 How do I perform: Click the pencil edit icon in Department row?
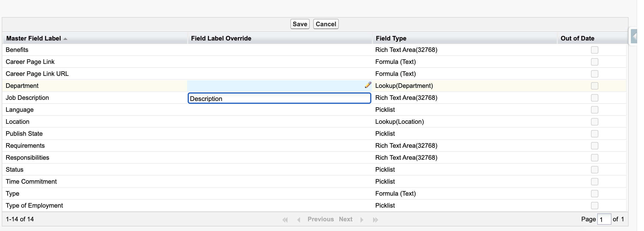click(x=368, y=85)
